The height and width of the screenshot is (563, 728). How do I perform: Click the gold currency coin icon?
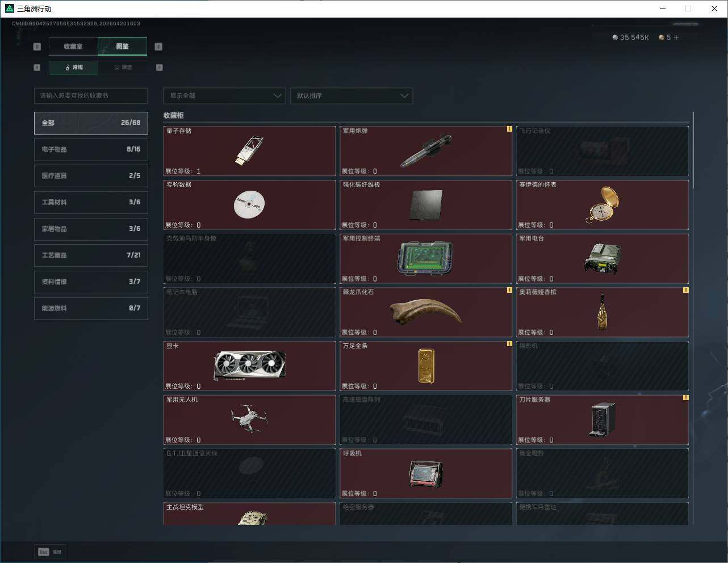pyautogui.click(x=662, y=37)
